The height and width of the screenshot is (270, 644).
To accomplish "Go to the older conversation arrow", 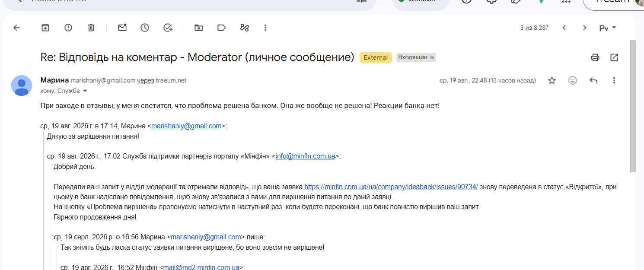I will [x=584, y=28].
